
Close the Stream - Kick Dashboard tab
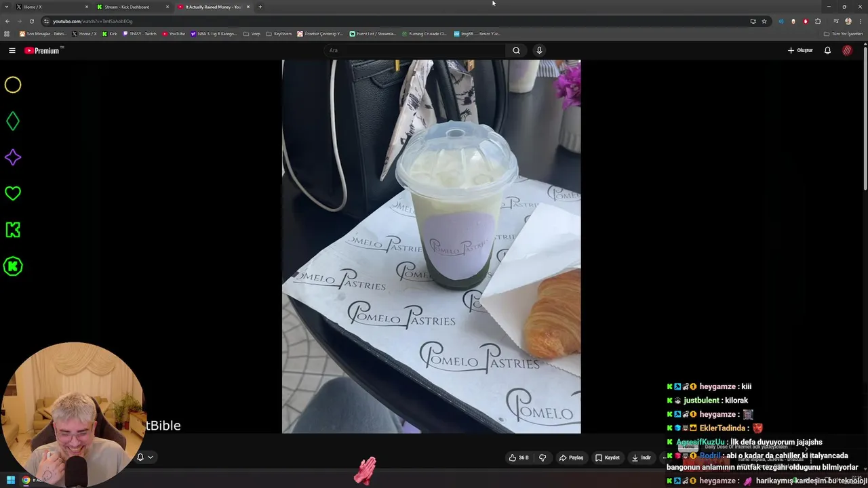[167, 7]
